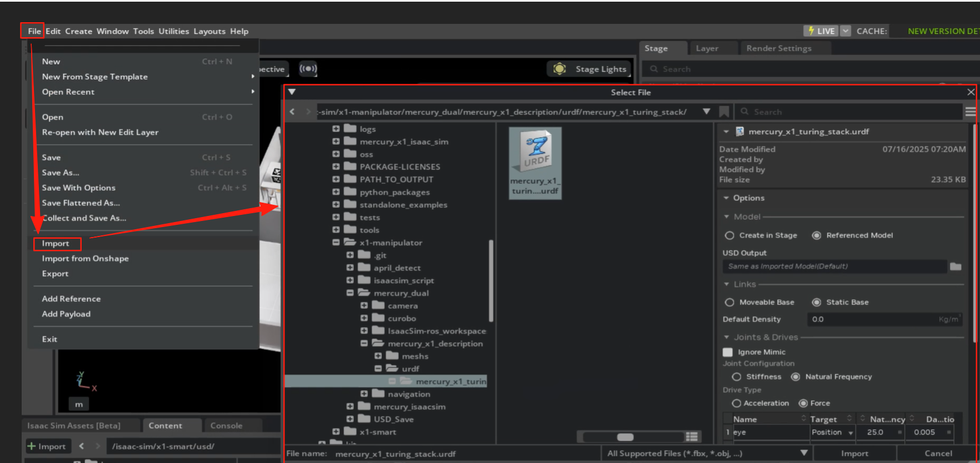This screenshot has height=463, width=980.
Task: Expand the meshs folder
Action: (x=378, y=356)
